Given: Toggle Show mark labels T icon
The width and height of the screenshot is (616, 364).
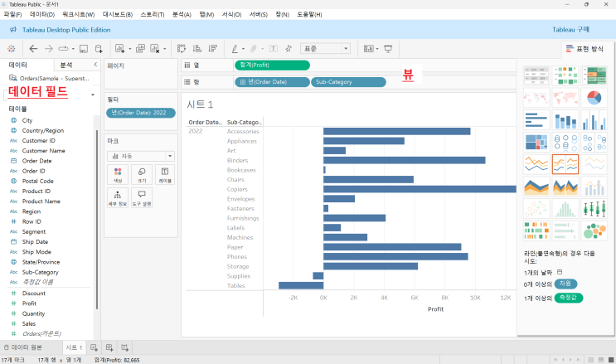Looking at the screenshot, I should [274, 49].
